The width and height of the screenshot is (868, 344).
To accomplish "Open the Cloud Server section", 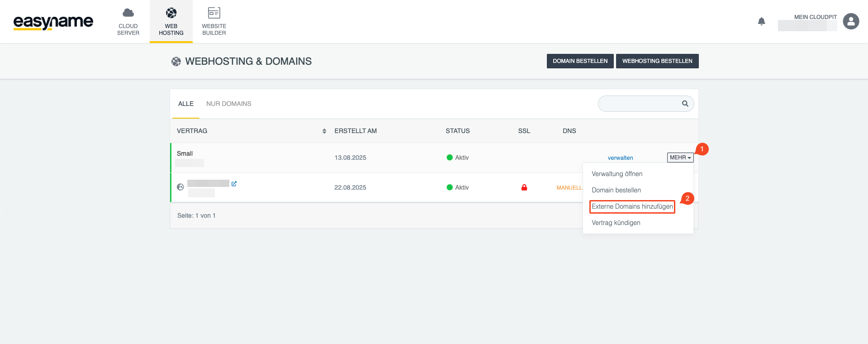I will click(x=128, y=22).
